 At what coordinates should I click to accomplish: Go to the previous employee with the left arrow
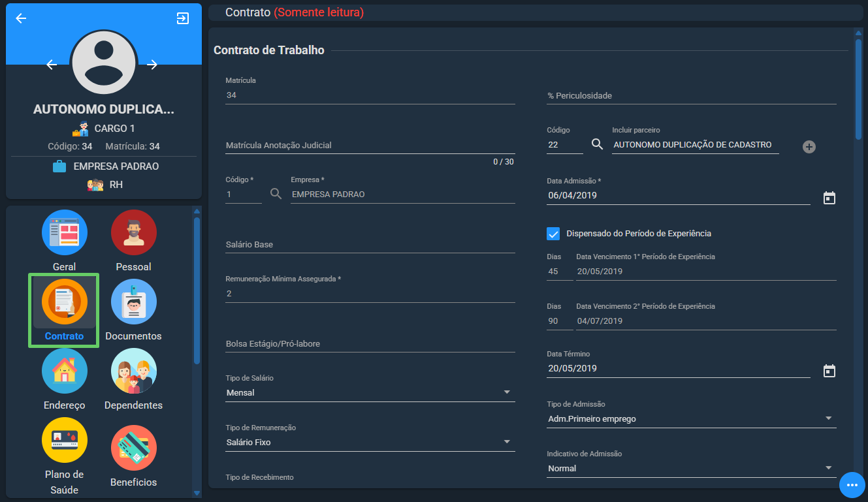(x=52, y=64)
